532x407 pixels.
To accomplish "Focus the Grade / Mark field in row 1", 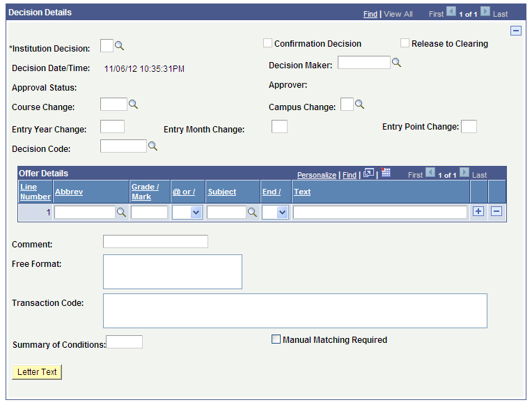I will (x=149, y=213).
